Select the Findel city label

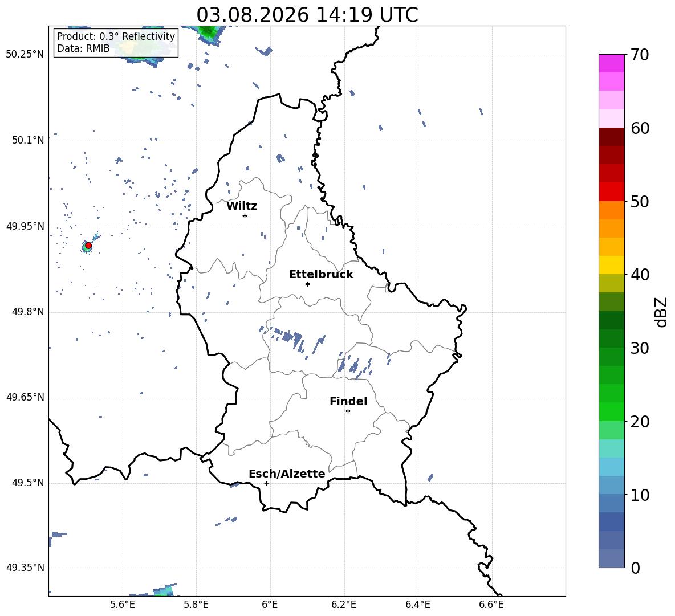click(x=348, y=401)
